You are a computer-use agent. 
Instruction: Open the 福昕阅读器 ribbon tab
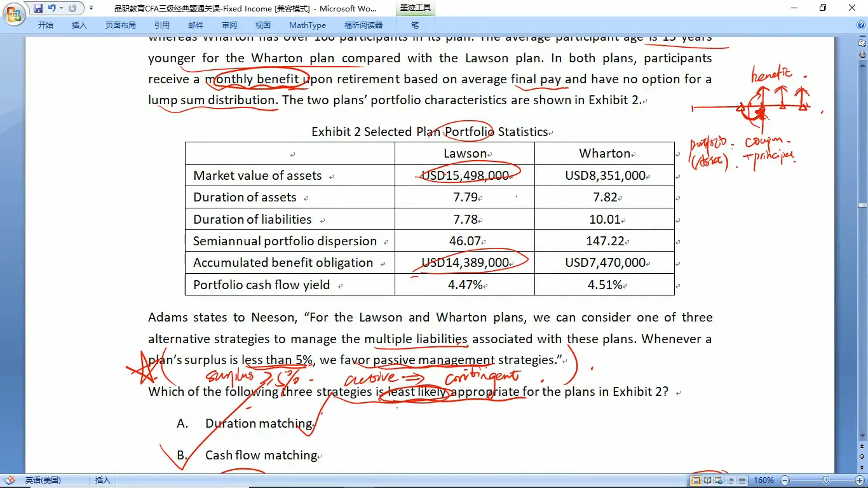pos(363,25)
